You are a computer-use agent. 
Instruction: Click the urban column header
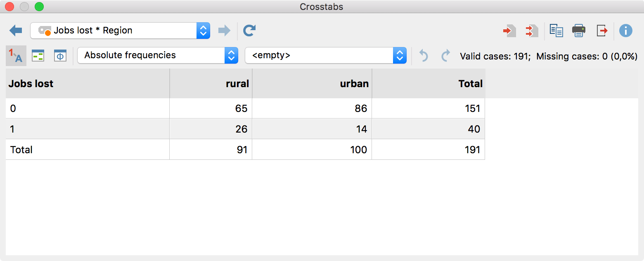click(x=312, y=83)
